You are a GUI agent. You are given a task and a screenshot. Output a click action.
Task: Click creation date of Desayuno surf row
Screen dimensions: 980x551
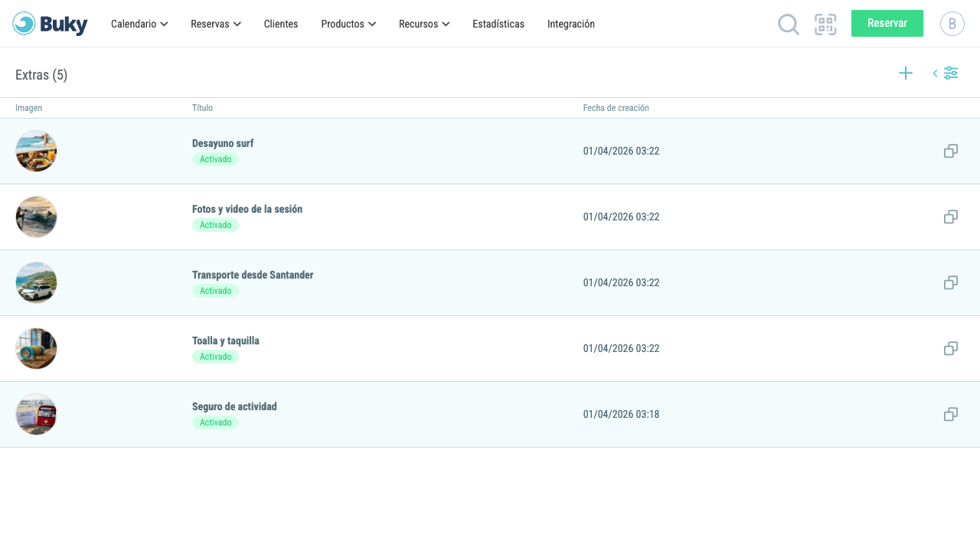click(621, 151)
